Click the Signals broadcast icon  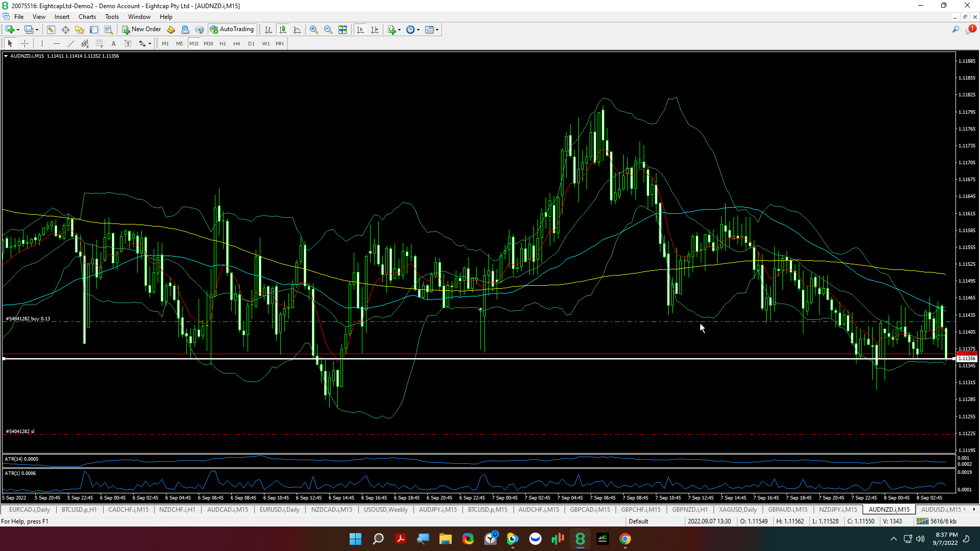click(200, 30)
